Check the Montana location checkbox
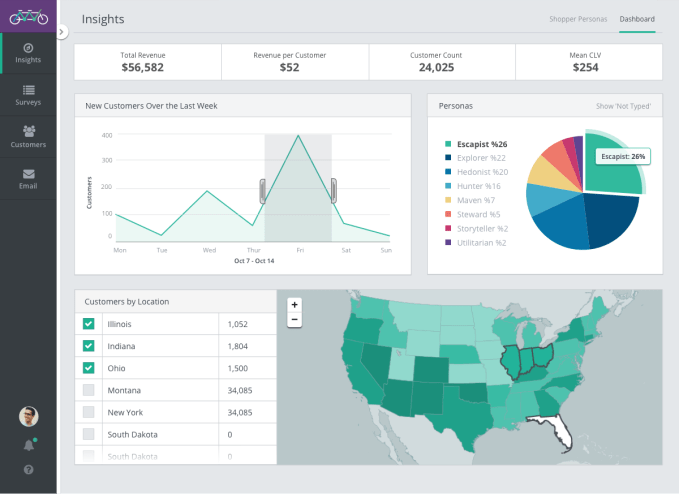The image size is (679, 494). [88, 390]
